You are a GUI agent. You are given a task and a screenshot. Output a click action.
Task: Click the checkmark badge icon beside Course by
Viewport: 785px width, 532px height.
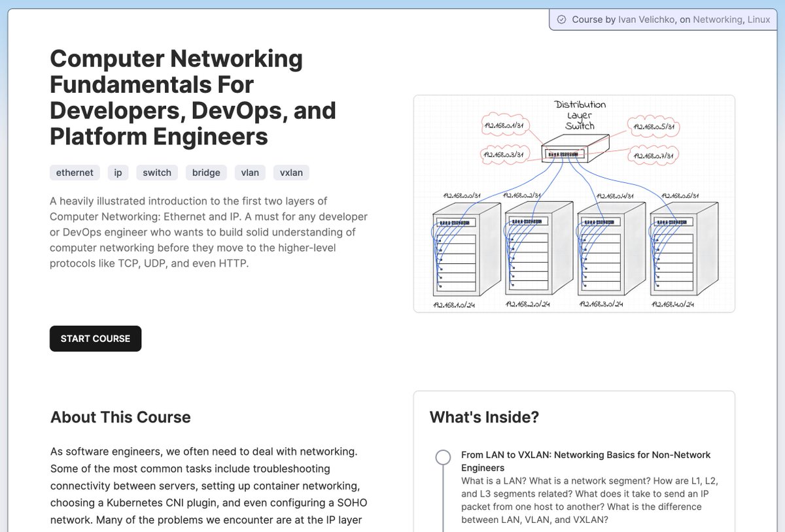(561, 20)
